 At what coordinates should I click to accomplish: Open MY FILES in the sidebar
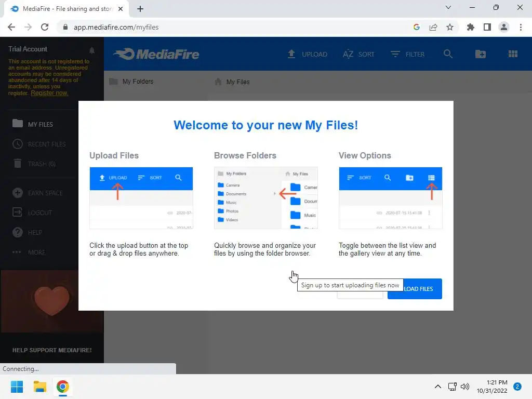(33, 124)
